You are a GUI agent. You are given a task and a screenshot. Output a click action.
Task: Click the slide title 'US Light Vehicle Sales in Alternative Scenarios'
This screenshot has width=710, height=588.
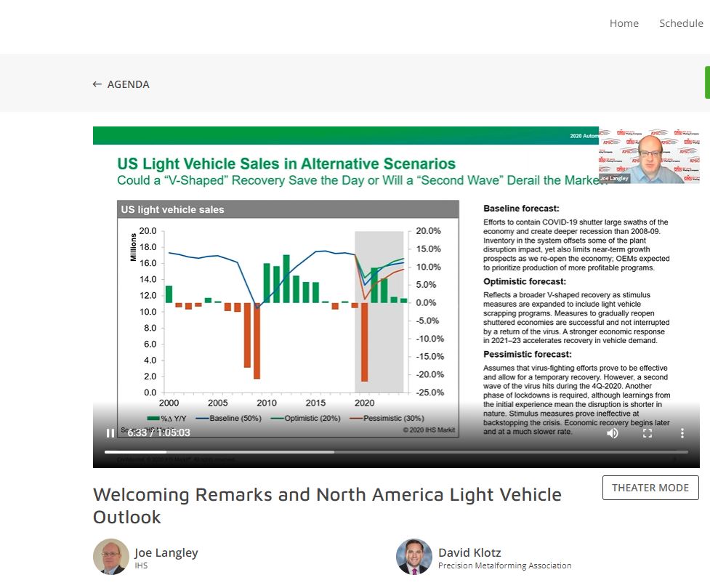pos(286,164)
